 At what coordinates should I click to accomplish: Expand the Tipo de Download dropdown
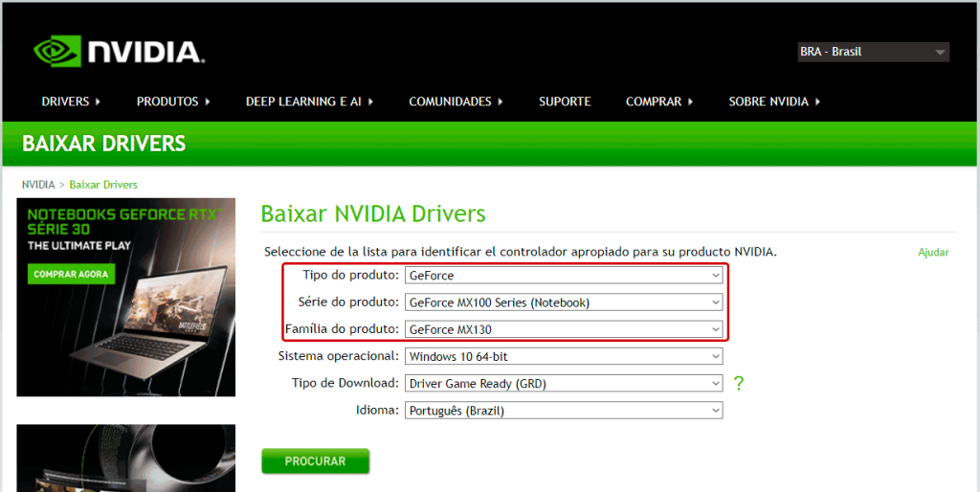click(564, 384)
